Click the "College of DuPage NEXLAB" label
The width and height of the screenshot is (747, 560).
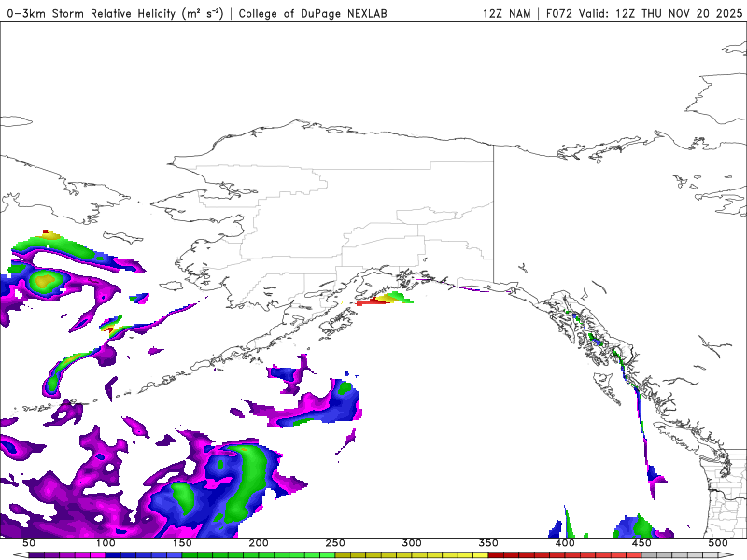coord(313,13)
